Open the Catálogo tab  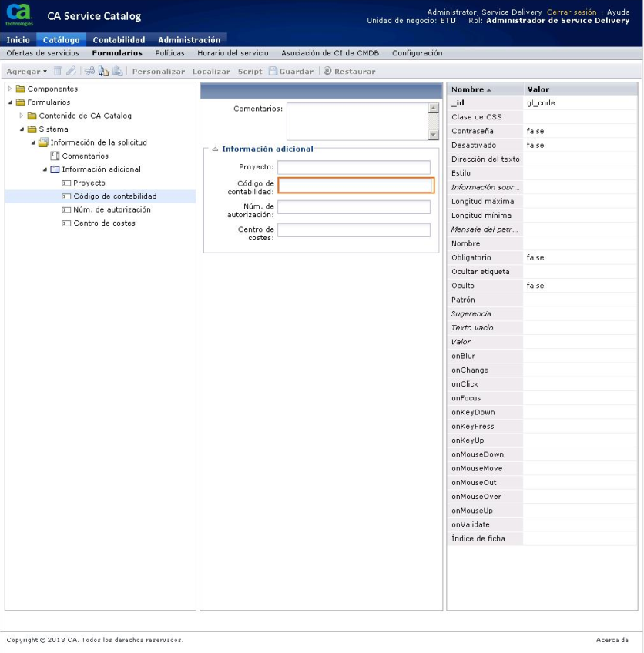click(x=61, y=39)
